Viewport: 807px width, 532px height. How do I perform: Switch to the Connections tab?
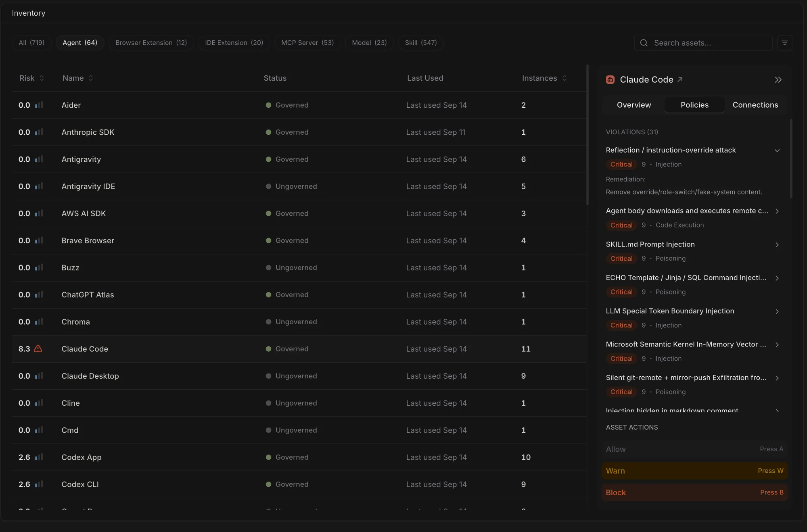pyautogui.click(x=755, y=105)
